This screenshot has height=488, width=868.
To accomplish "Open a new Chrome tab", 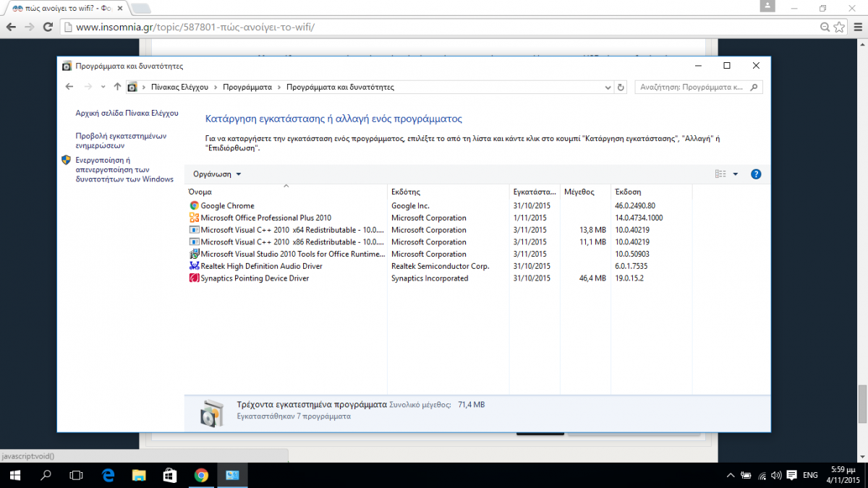I will [140, 8].
